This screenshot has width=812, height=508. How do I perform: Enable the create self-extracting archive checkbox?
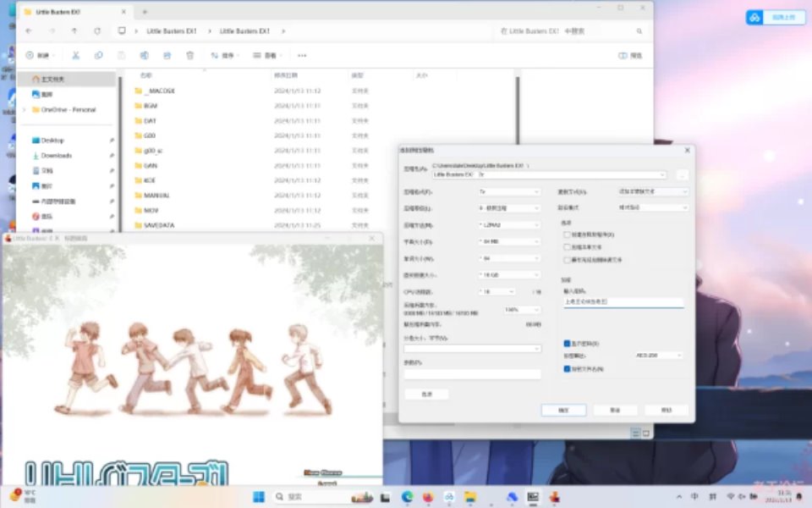coord(567,235)
